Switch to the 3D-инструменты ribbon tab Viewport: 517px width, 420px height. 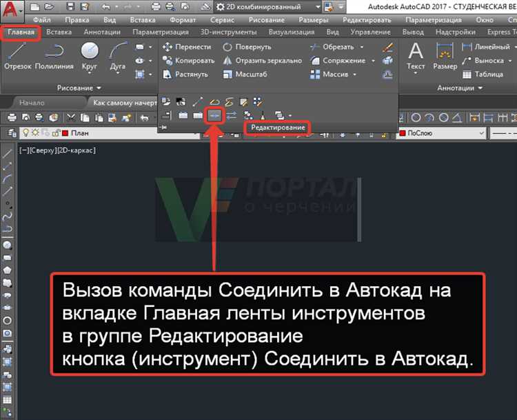(x=228, y=32)
